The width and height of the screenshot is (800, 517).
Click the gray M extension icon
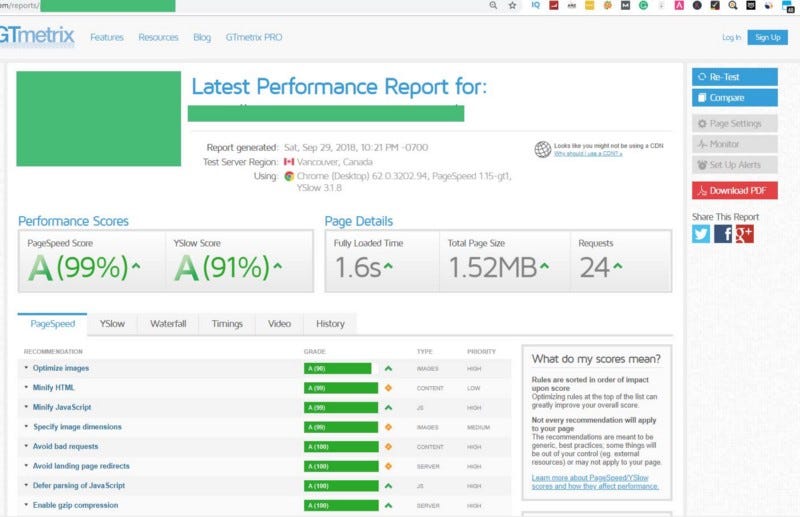pyautogui.click(x=626, y=5)
